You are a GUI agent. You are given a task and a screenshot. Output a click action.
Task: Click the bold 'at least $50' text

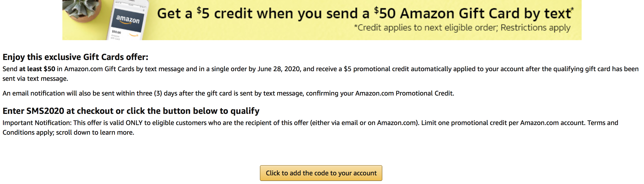pyautogui.click(x=37, y=69)
